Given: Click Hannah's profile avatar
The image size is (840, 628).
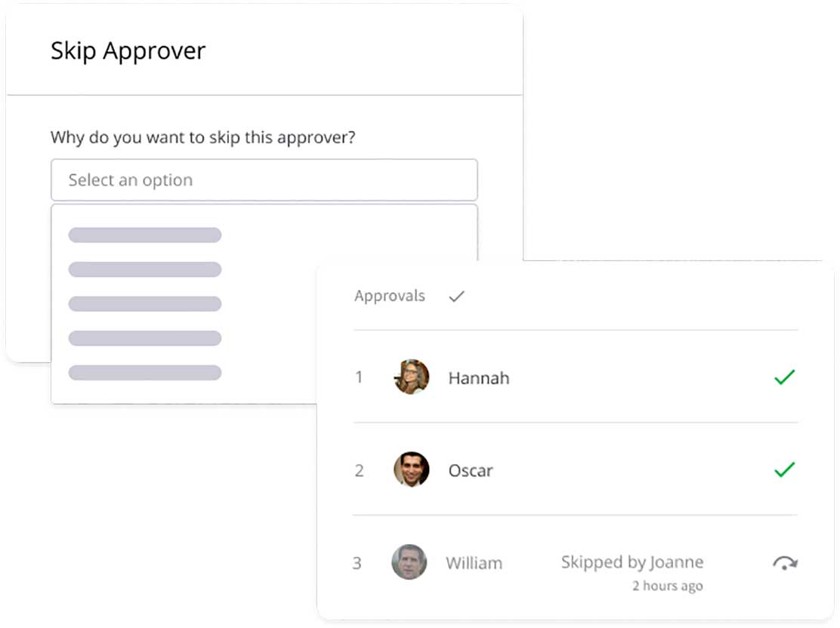Looking at the screenshot, I should point(412,377).
